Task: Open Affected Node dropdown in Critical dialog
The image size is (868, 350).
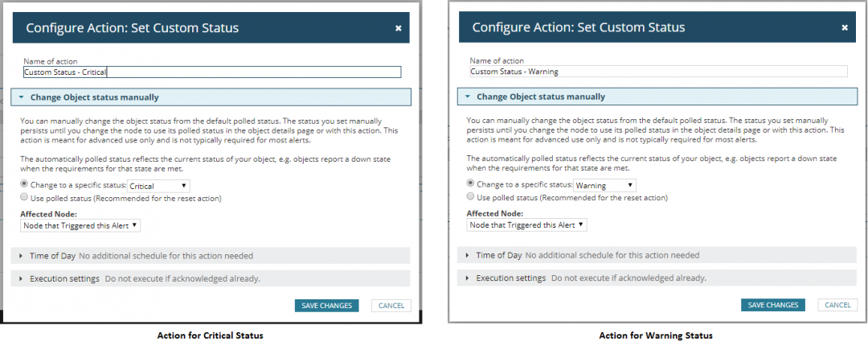Action: coord(81,225)
